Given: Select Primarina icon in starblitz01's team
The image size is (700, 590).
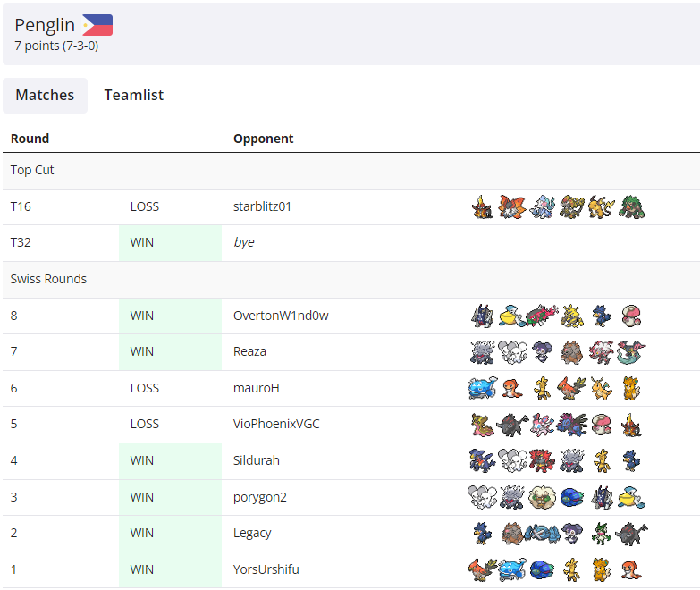Looking at the screenshot, I should point(542,207).
